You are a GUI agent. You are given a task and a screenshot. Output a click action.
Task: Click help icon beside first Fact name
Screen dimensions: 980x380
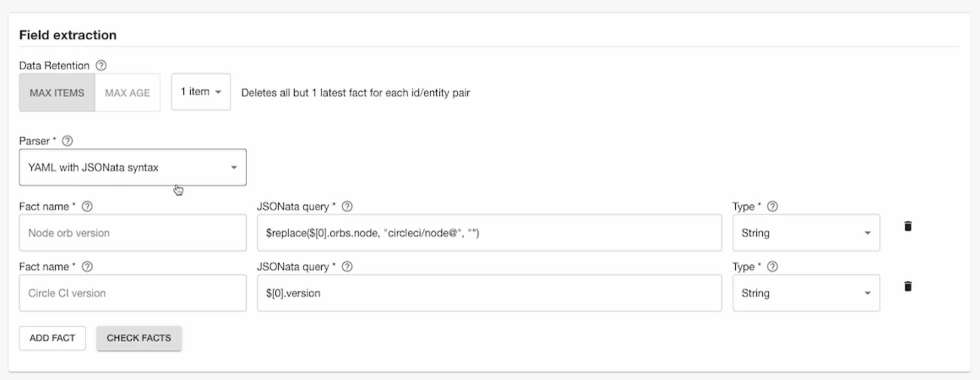(x=87, y=206)
